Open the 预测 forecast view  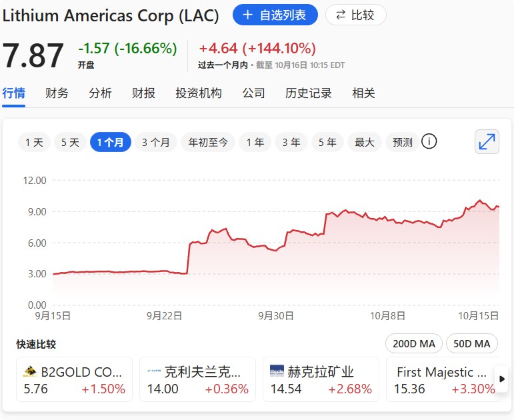403,142
